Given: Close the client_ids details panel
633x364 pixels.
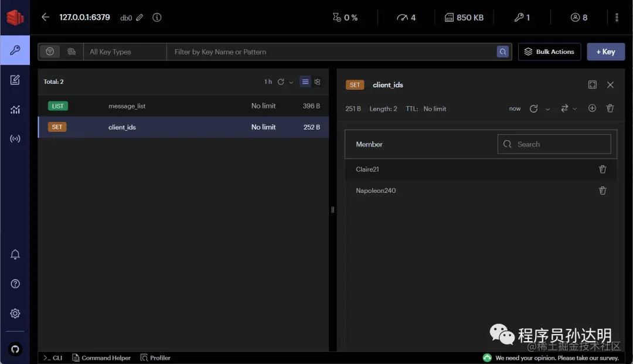Looking at the screenshot, I should (x=610, y=85).
